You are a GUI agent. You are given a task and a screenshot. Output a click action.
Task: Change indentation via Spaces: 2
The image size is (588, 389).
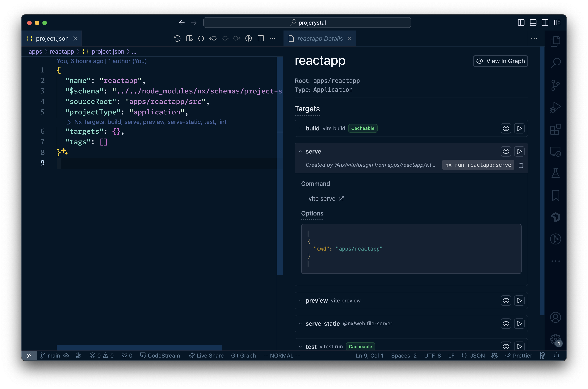pos(404,355)
